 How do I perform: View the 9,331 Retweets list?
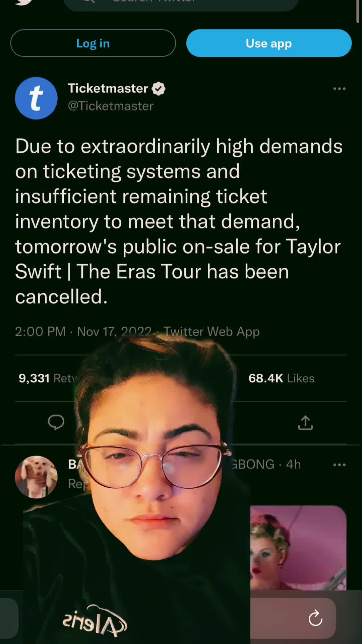pyautogui.click(x=48, y=378)
